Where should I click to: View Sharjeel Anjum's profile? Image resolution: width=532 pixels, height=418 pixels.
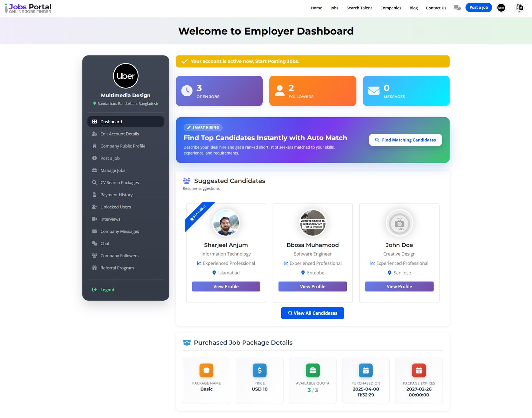226,286
